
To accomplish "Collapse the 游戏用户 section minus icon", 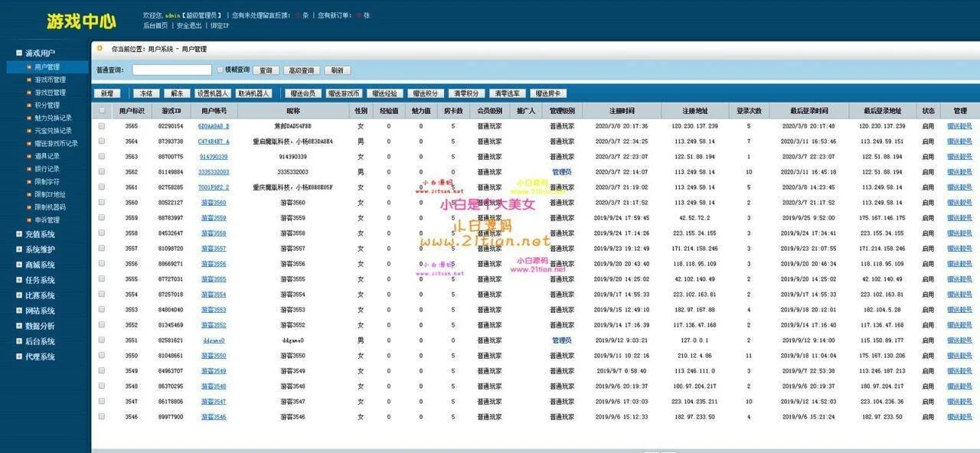I will 19,53.
